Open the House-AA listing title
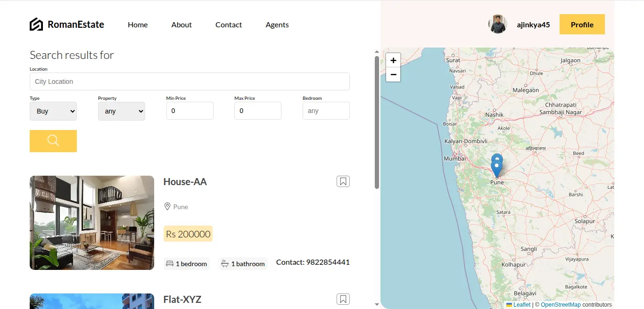This screenshot has height=309, width=644. click(x=185, y=182)
